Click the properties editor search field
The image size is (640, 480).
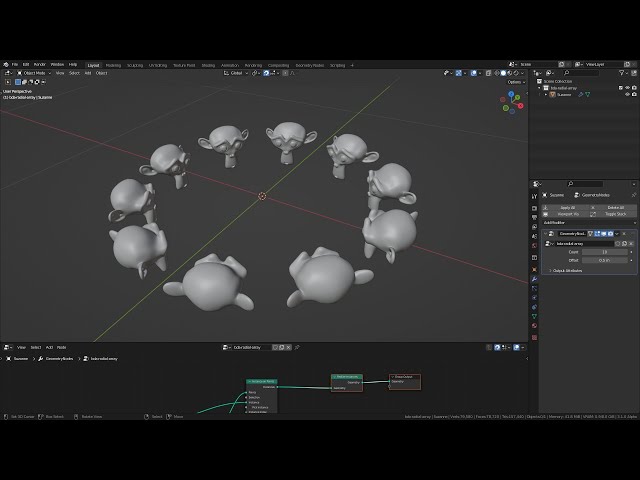coord(584,184)
